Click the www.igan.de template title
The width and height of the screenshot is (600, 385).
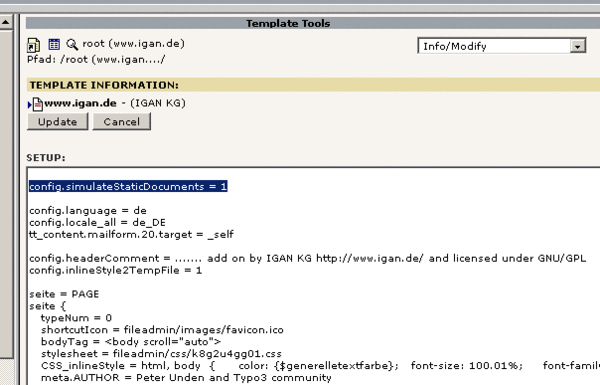click(x=80, y=103)
